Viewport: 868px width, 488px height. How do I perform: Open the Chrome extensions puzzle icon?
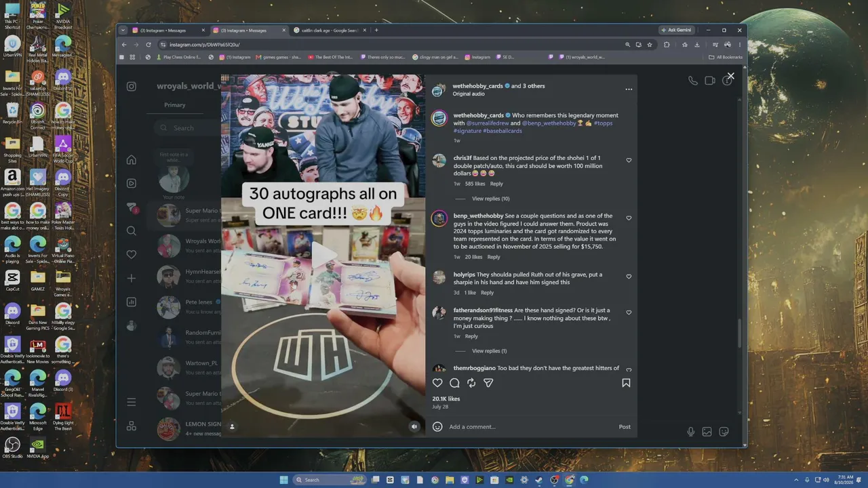(667, 45)
